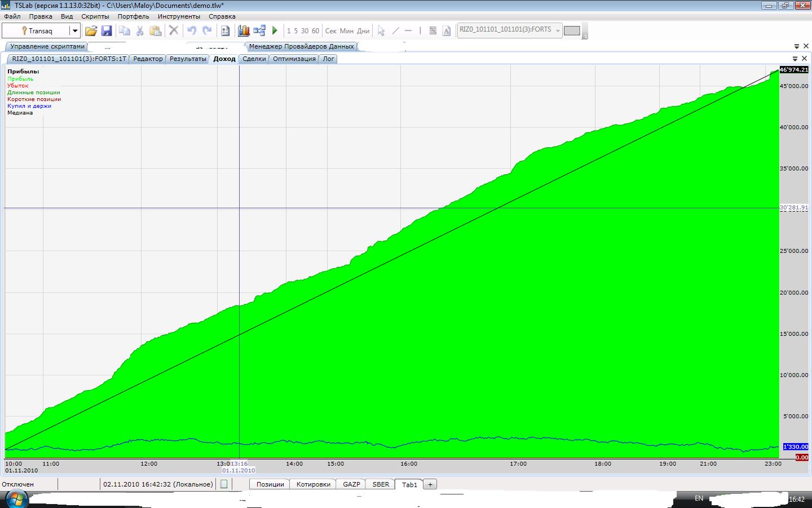
Task: Open the Transaq provider dropdown arrow
Action: [x=74, y=31]
